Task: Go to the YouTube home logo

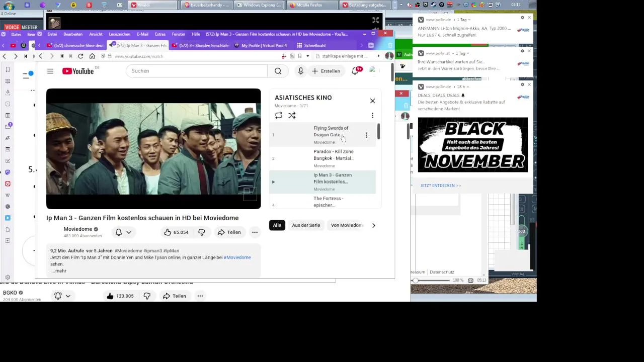Action: click(78, 71)
